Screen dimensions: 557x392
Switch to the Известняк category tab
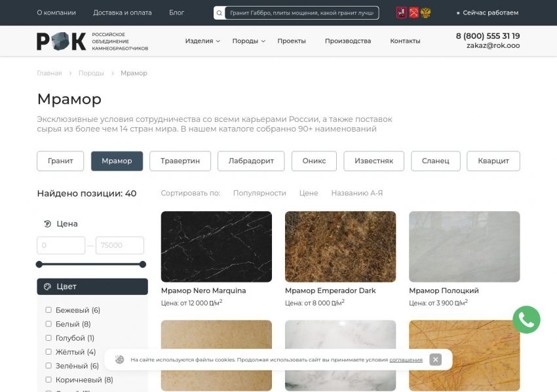coord(374,161)
